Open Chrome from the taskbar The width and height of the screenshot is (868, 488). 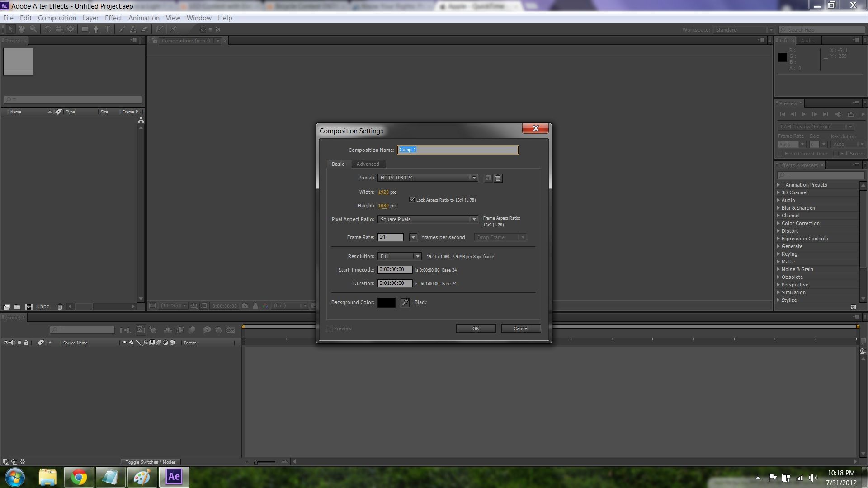point(79,477)
